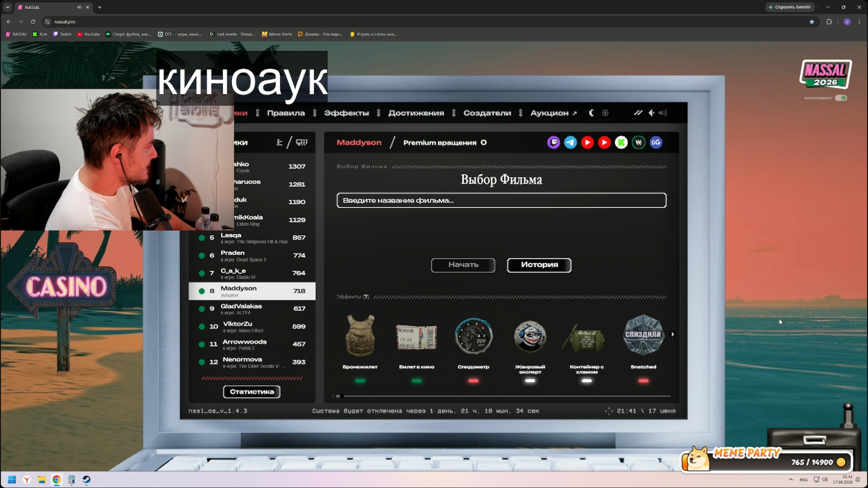868x488 pixels.
Task: Select the ViktorZu player row
Action: tap(252, 327)
